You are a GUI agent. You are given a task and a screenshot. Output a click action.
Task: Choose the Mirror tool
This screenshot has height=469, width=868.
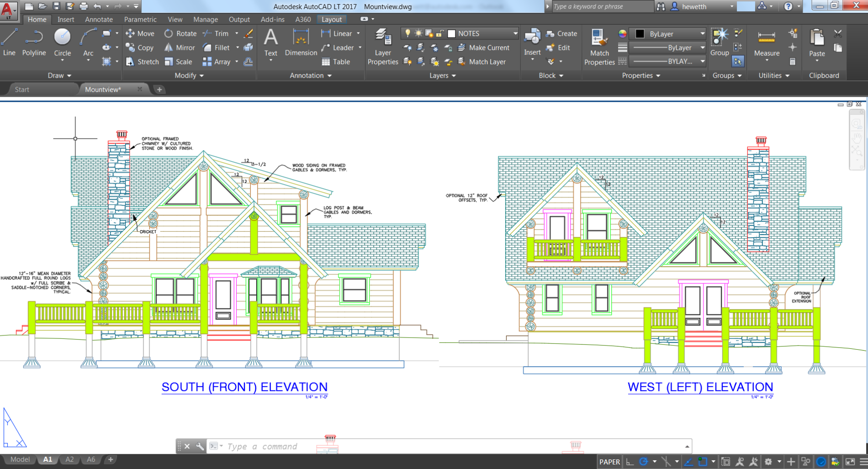(180, 48)
